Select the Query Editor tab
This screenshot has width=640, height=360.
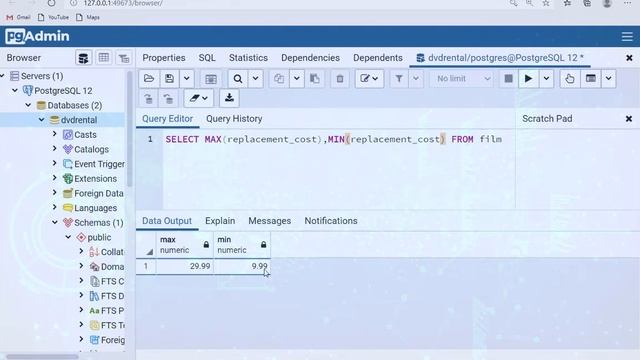[167, 119]
